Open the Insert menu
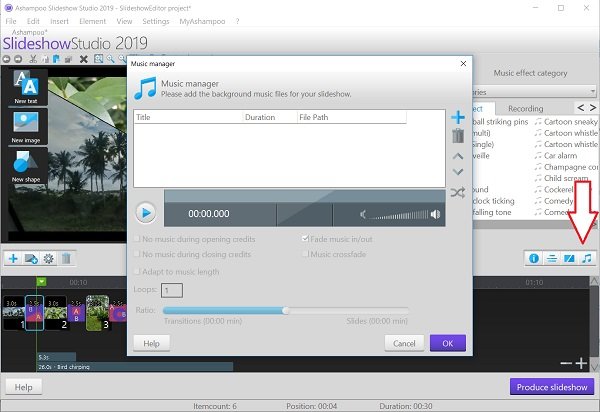Viewport: 600px width, 412px height. pos(59,21)
